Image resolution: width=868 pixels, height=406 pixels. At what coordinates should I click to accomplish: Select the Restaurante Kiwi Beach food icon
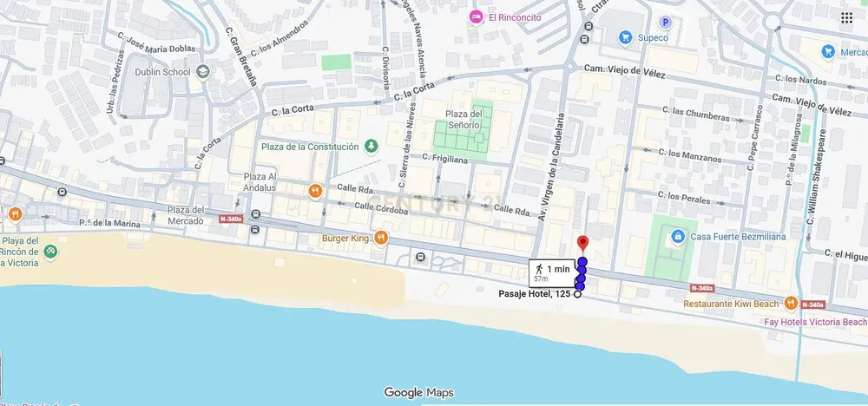click(x=791, y=303)
